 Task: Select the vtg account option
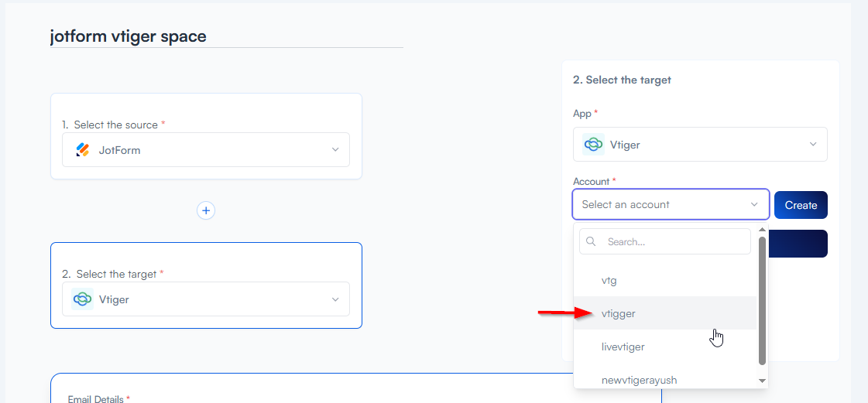click(x=609, y=280)
